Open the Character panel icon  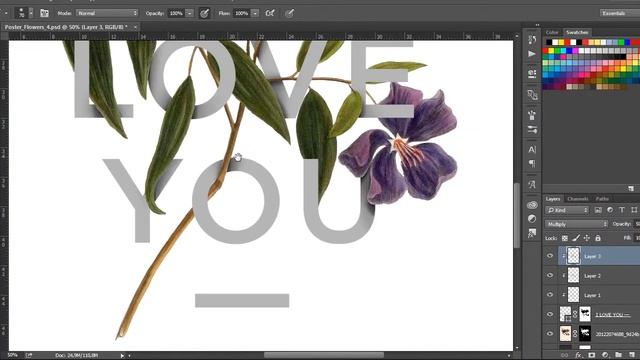532,150
